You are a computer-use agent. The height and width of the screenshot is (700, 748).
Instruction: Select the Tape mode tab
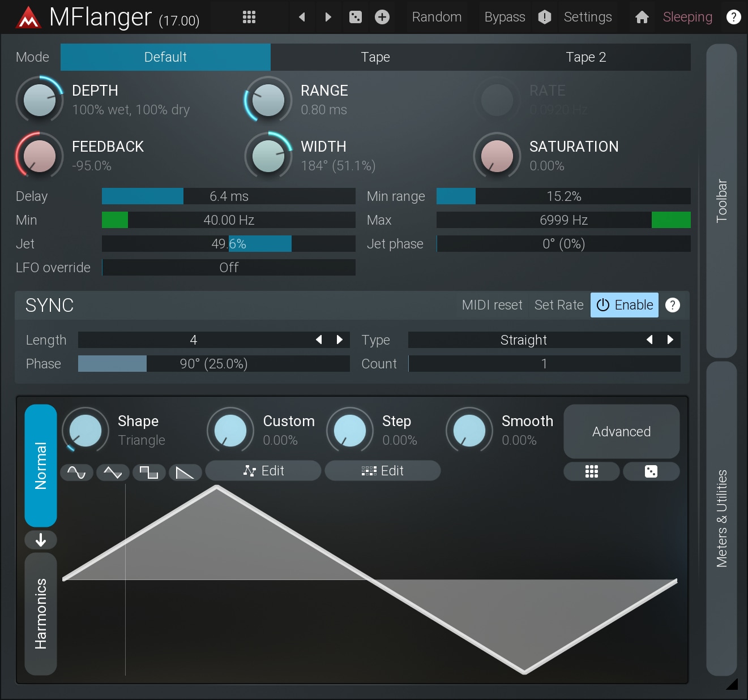pos(375,57)
